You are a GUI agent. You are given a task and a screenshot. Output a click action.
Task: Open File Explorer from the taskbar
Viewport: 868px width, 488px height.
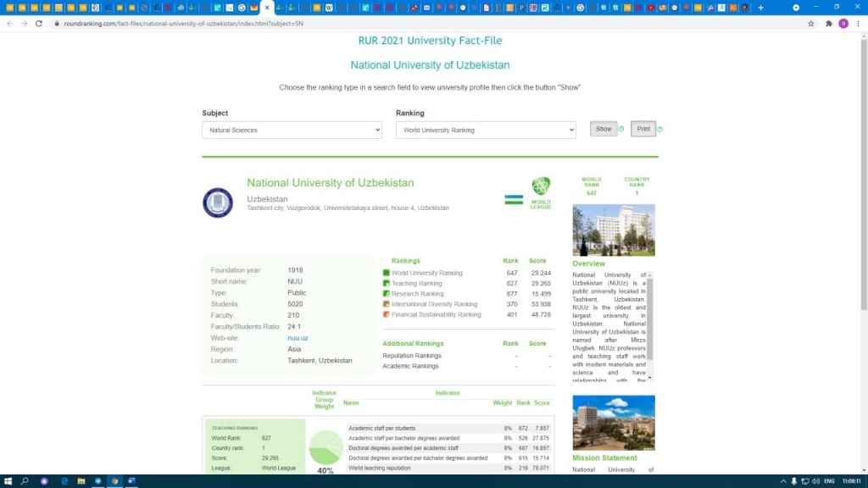point(81,481)
